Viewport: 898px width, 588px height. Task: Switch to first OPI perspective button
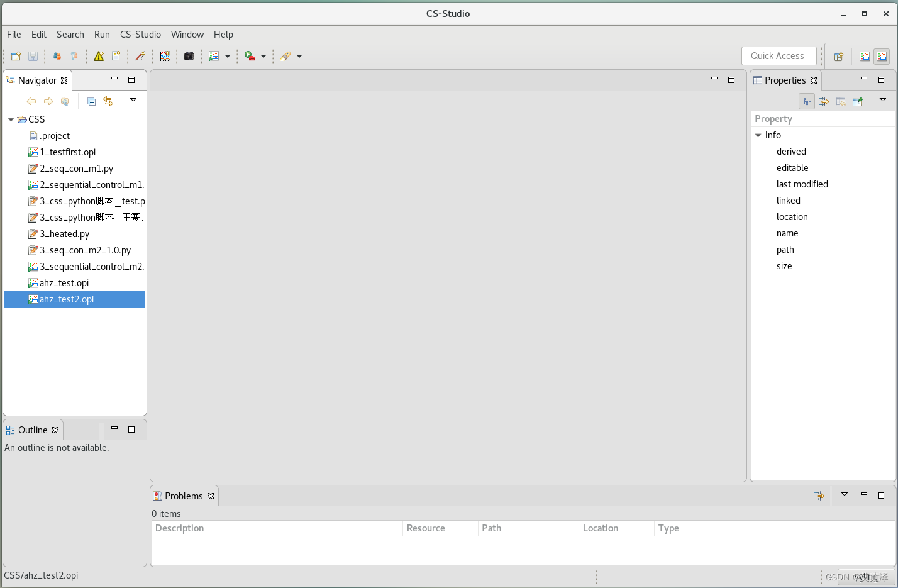coord(865,57)
